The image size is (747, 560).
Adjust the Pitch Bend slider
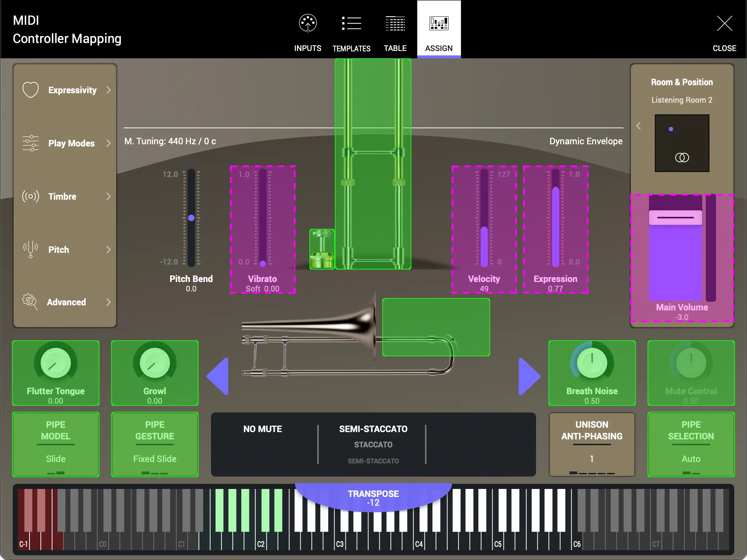[x=191, y=218]
